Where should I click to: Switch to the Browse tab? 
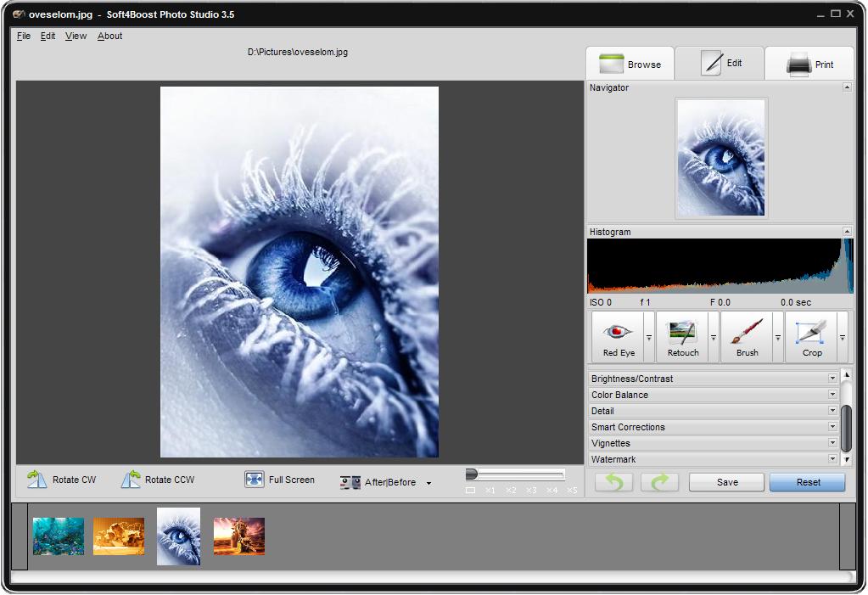630,65
